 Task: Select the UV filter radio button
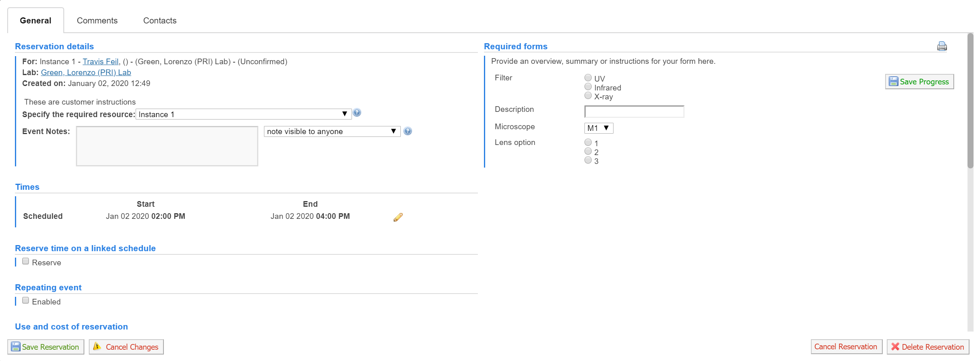588,78
